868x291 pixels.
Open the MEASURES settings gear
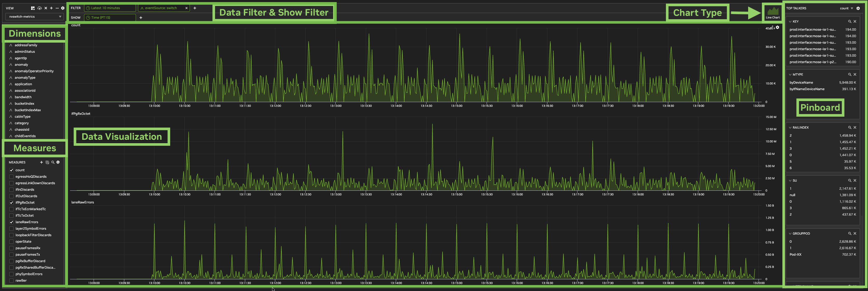click(58, 162)
